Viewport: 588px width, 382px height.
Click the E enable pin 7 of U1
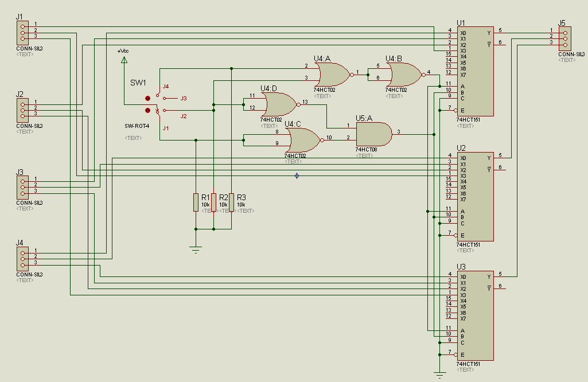(451, 110)
